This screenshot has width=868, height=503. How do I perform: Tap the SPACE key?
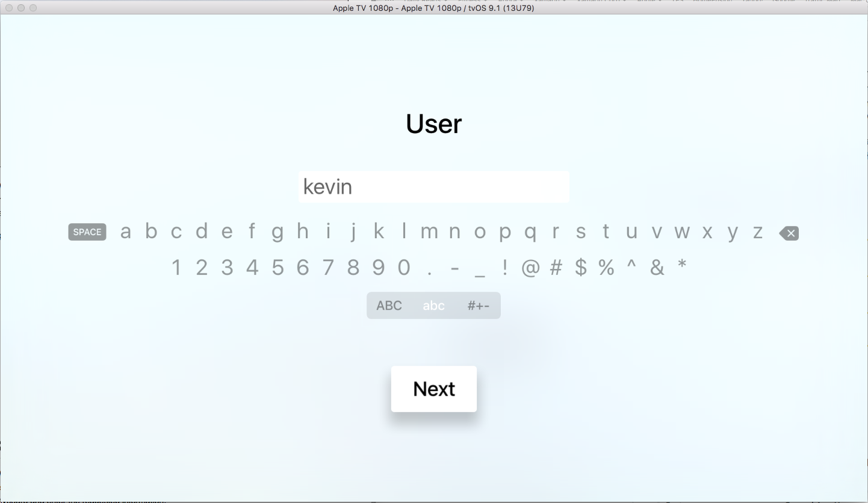coord(87,232)
